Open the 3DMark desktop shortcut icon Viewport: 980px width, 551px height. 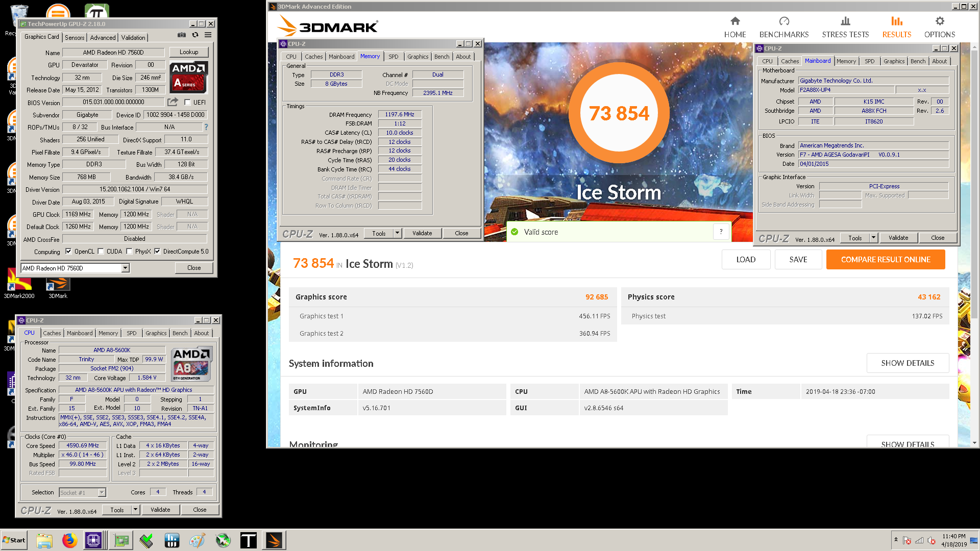coord(58,288)
